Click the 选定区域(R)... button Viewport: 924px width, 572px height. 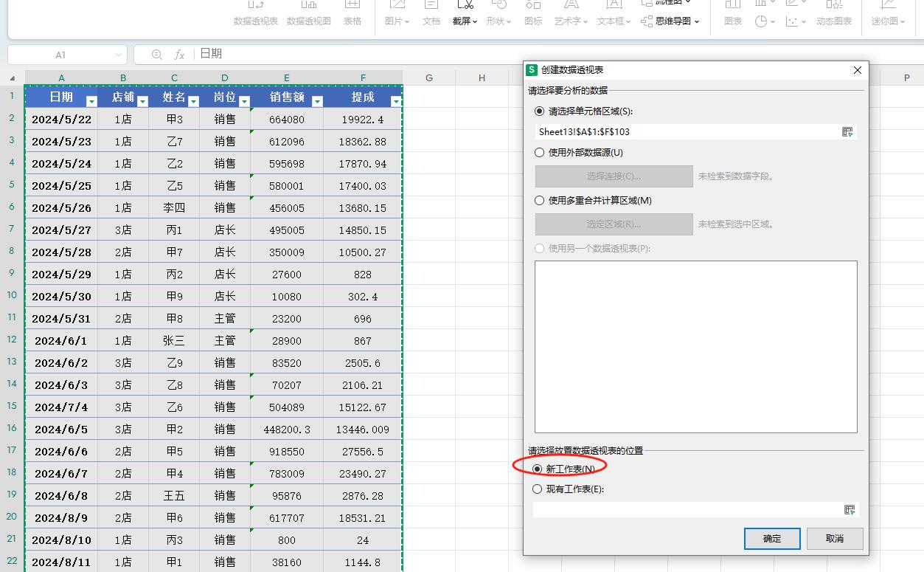coord(614,224)
